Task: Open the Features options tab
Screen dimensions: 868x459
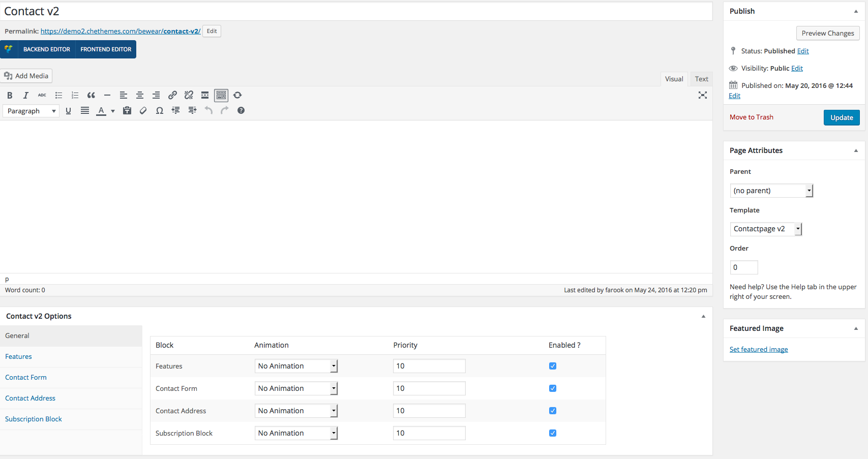Action: pos(71,357)
